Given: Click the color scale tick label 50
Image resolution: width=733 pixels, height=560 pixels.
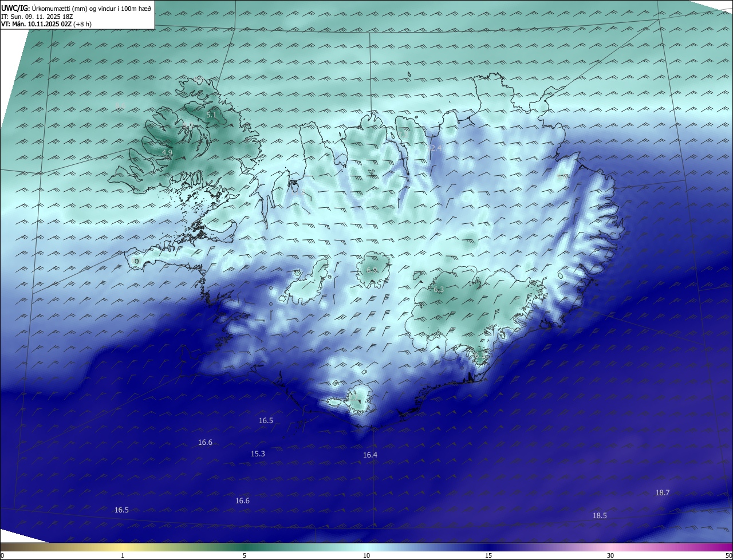Looking at the screenshot, I should coord(728,555).
